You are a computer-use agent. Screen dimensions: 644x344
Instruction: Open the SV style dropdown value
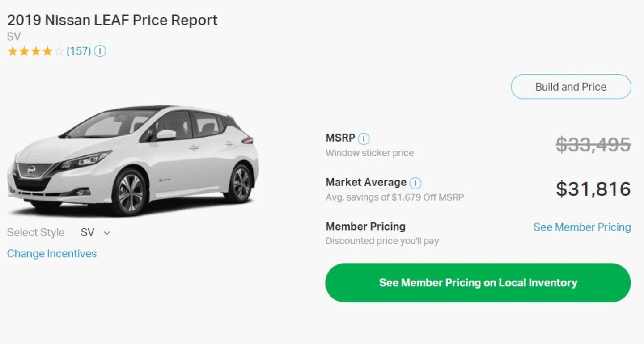click(x=88, y=233)
